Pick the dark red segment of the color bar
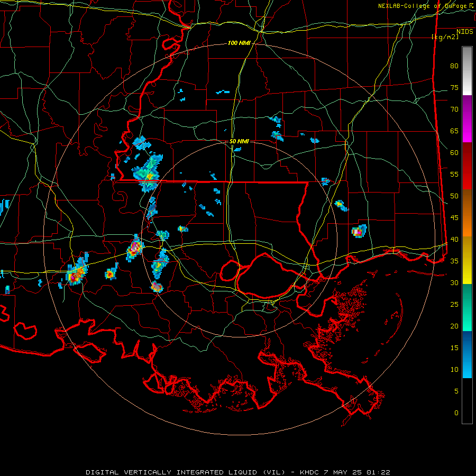 (x=467, y=166)
